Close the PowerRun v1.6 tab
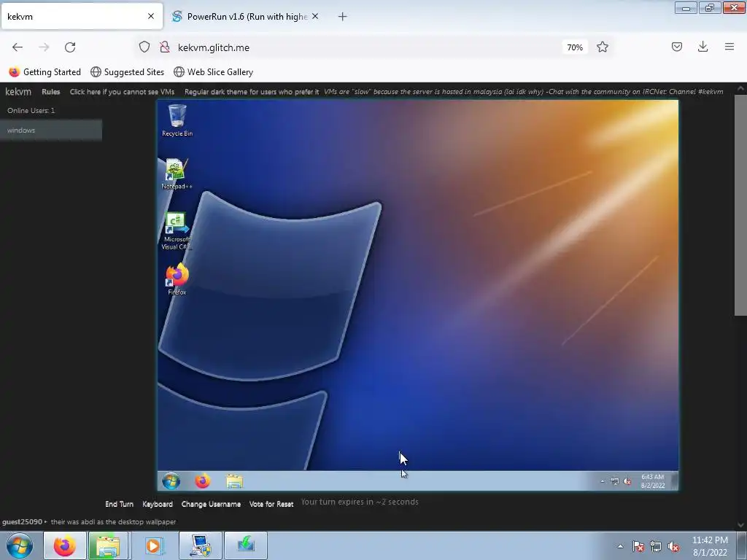Viewport: 747px width, 560px height. click(315, 16)
